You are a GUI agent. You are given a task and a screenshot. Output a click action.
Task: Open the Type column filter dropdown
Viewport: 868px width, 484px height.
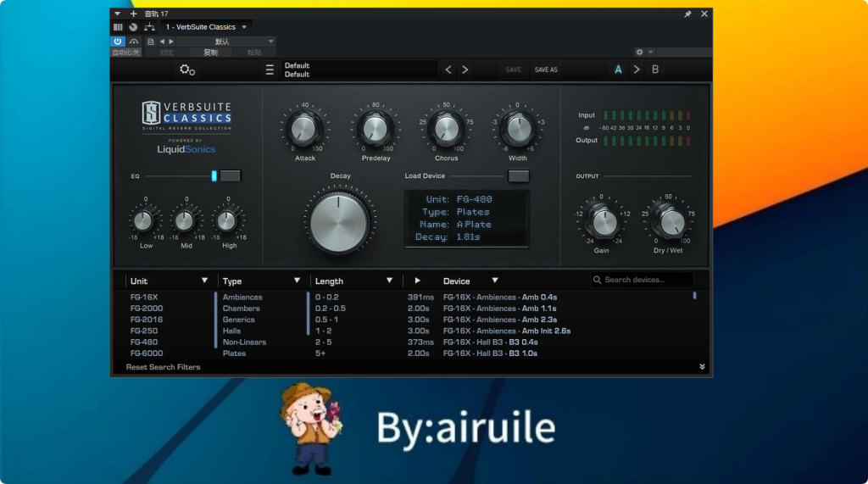(x=297, y=281)
